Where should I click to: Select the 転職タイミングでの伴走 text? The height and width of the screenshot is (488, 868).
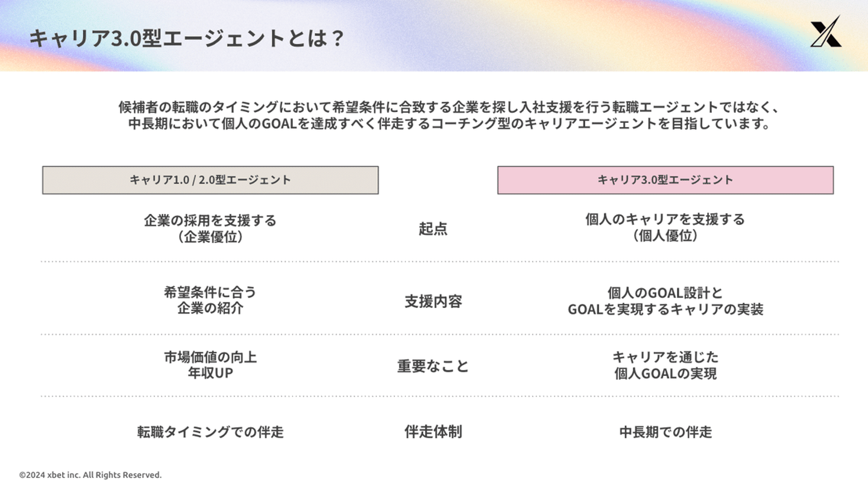[210, 432]
